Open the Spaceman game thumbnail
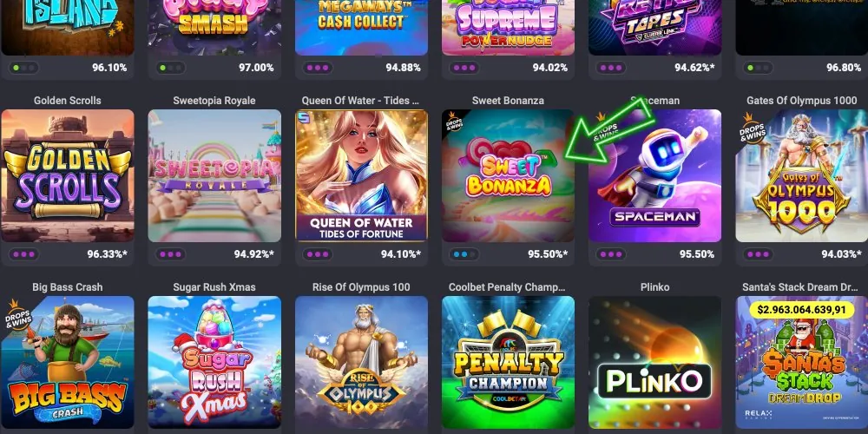868x434 pixels. [654, 175]
